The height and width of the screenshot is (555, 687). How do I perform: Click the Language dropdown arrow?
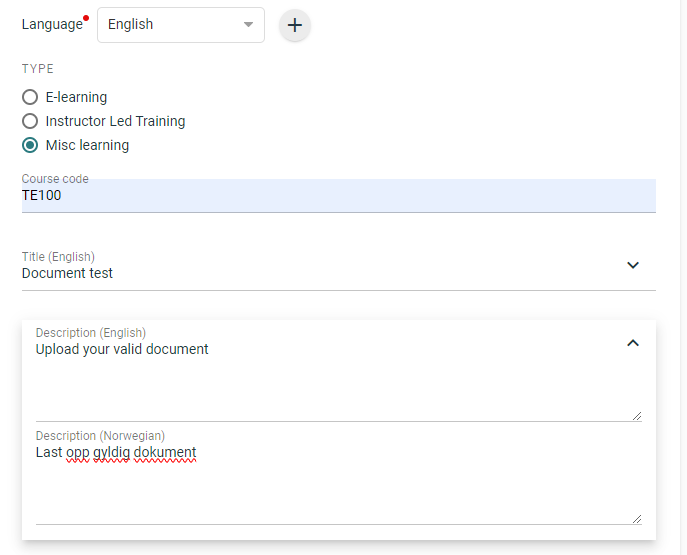(248, 25)
